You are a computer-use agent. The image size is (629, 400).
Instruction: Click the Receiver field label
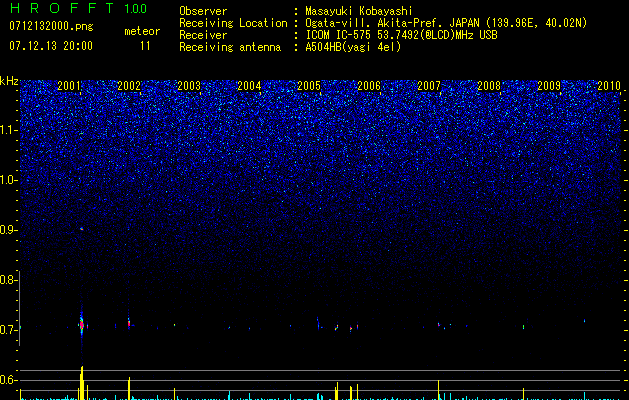pyautogui.click(x=203, y=35)
